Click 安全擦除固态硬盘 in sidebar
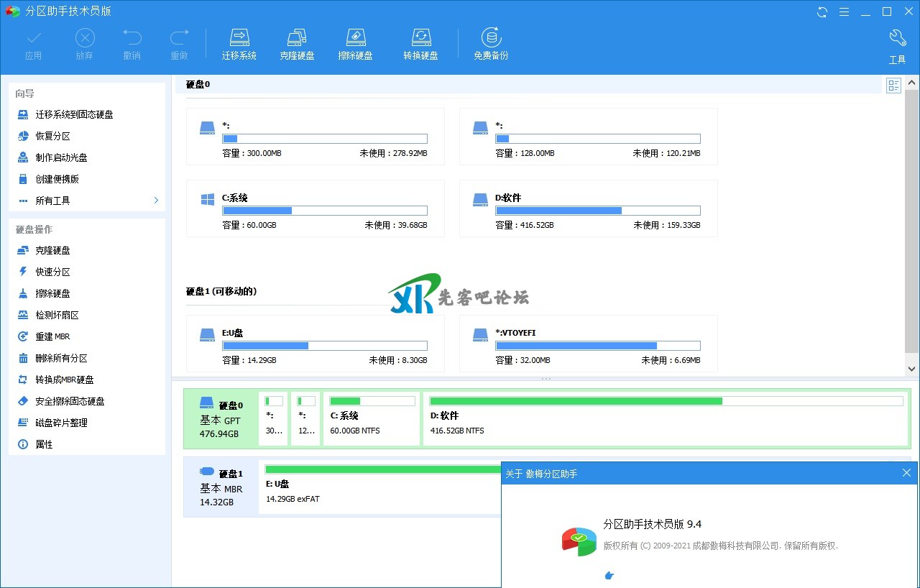 click(70, 401)
